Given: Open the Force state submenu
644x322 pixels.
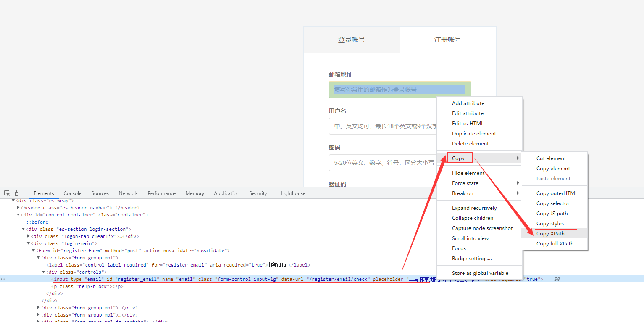Looking at the screenshot, I should [479, 183].
